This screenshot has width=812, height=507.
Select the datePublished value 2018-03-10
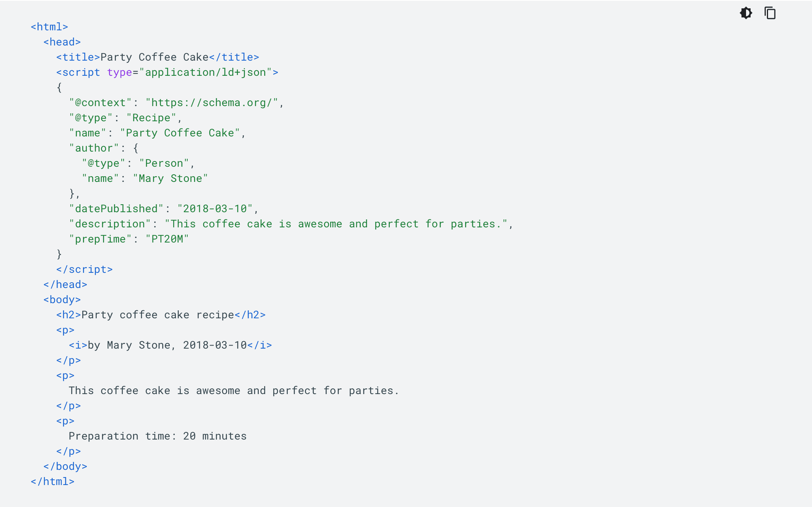(x=215, y=209)
